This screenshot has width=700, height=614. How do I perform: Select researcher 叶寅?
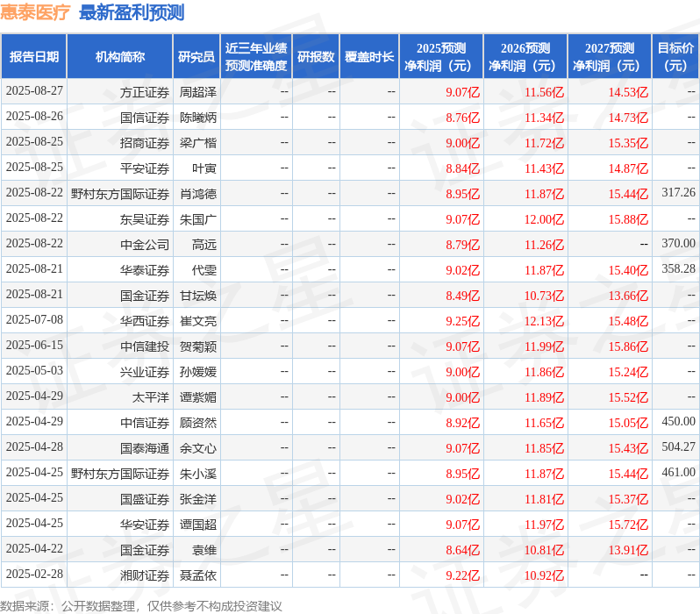[204, 168]
